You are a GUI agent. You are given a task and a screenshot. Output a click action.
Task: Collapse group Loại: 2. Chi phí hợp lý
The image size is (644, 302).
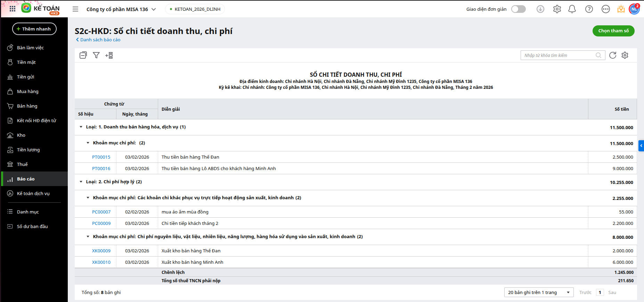(81, 182)
